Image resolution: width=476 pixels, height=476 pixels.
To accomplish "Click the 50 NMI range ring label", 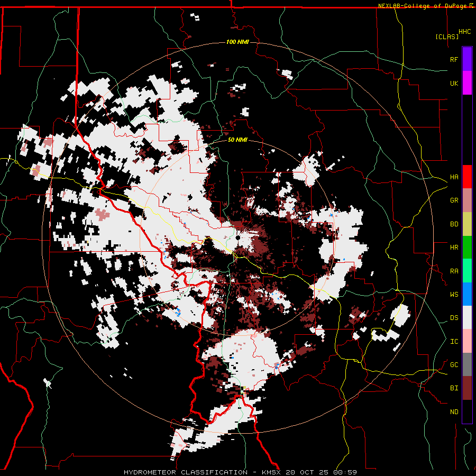I will click(x=237, y=140).
